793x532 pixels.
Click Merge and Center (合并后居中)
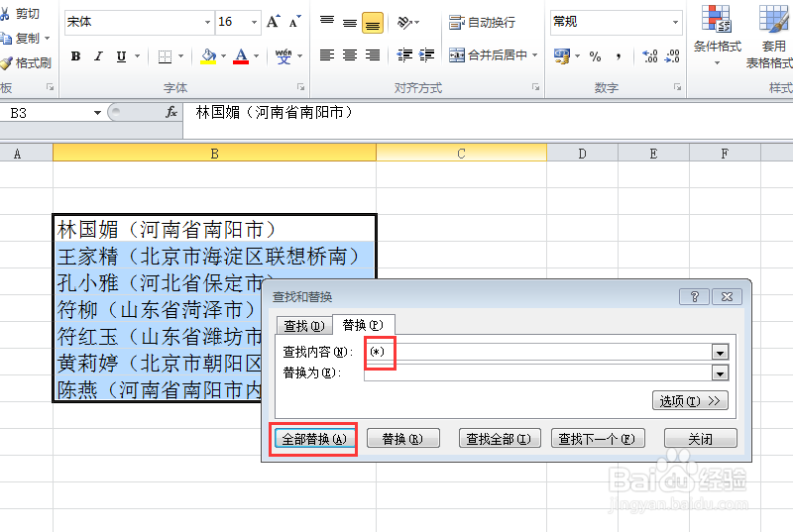point(488,54)
